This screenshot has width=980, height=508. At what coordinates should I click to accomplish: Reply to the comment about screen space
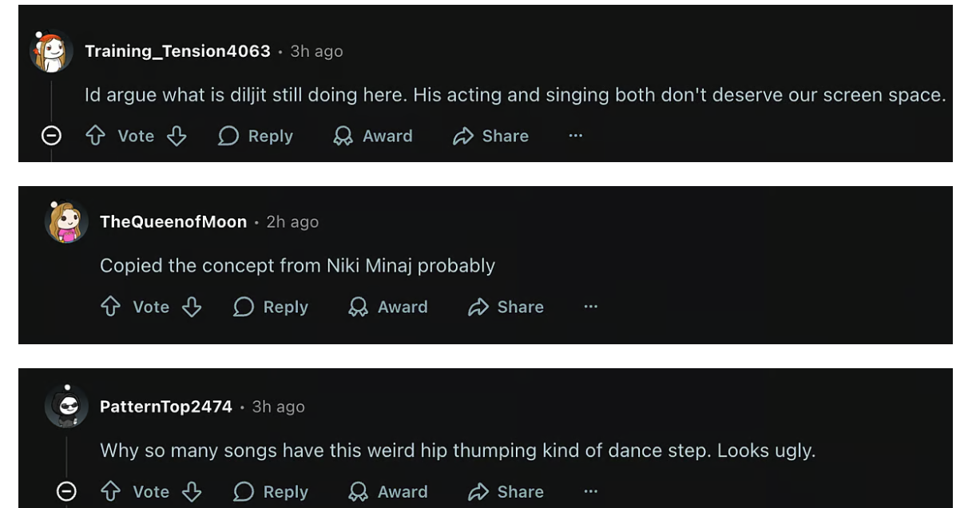(255, 136)
